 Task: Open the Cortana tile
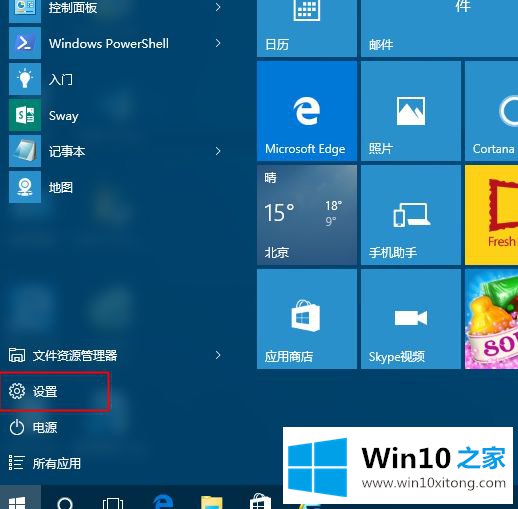tap(491, 111)
